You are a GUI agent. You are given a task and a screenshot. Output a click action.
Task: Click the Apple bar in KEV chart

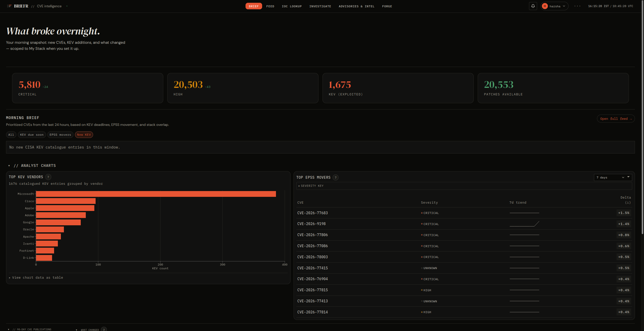[65, 208]
